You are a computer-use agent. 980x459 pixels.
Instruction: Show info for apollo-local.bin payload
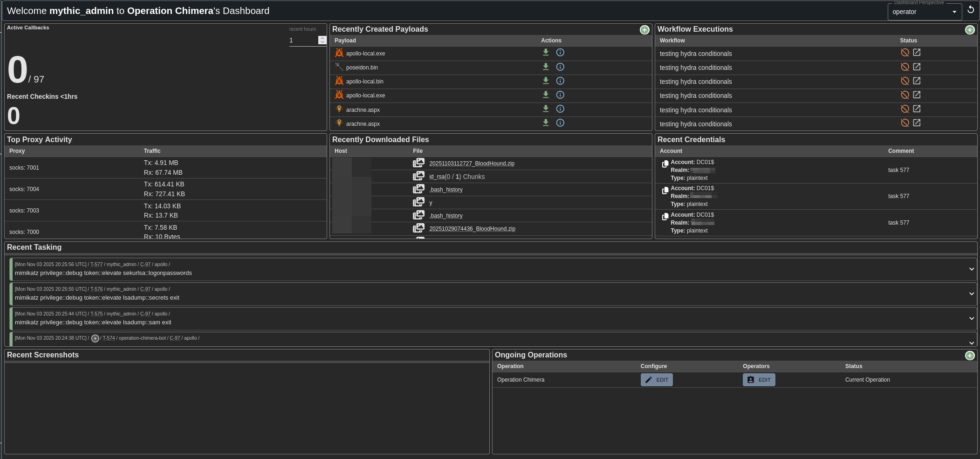(560, 81)
